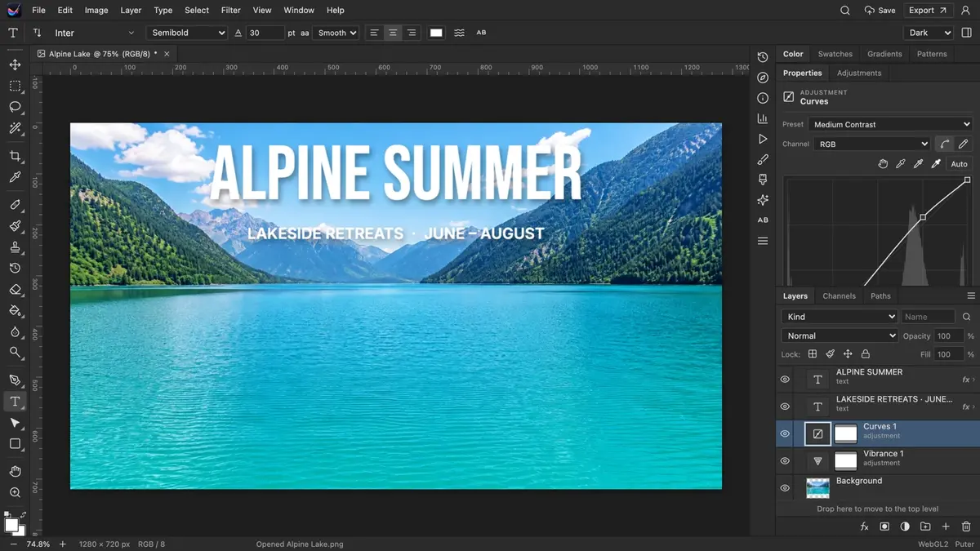Select the Zoom tool in left toolbar
Screen dimensions: 980x551
coord(15,492)
